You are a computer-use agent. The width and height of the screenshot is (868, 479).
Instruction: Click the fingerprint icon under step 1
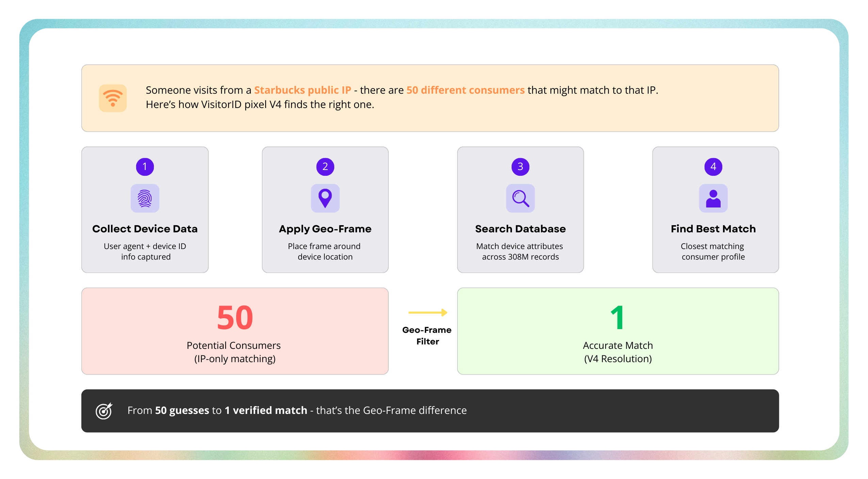145,198
